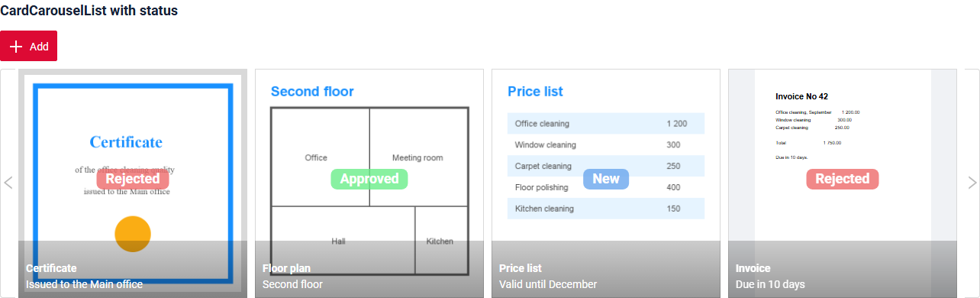Viewport: 980px width, 298px height.
Task: Select the Certificate card title caption
Action: [51, 268]
